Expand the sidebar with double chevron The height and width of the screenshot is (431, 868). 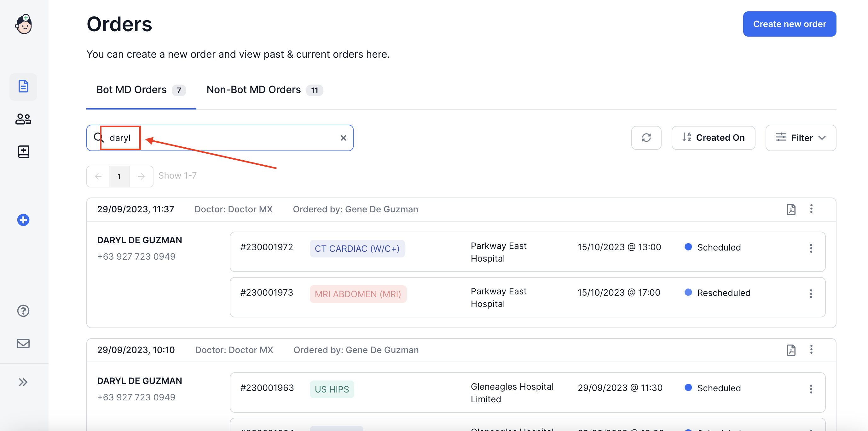point(23,382)
